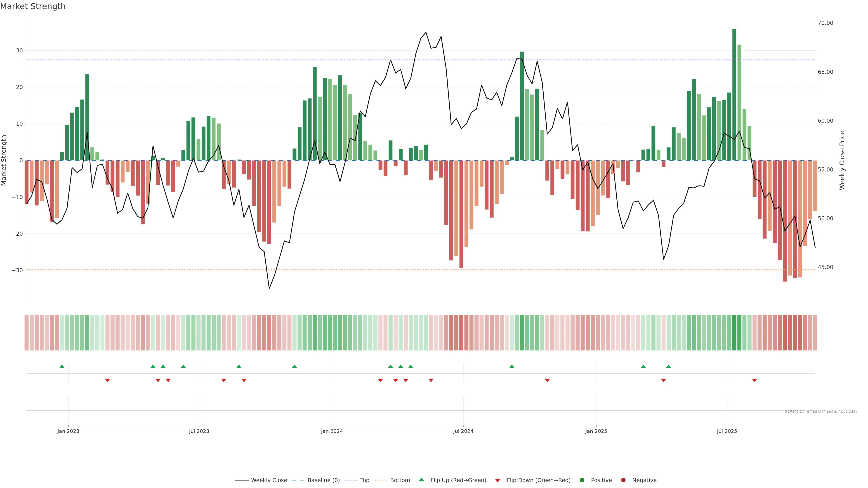Click the Jan 2024 x-axis label
Screen dimensions: 868x488
click(332, 431)
